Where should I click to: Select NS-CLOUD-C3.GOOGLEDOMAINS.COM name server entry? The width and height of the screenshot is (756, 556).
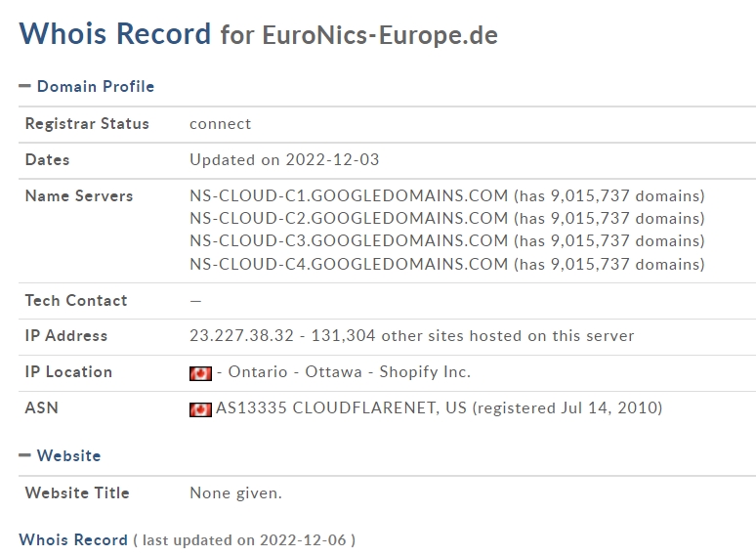(x=349, y=240)
